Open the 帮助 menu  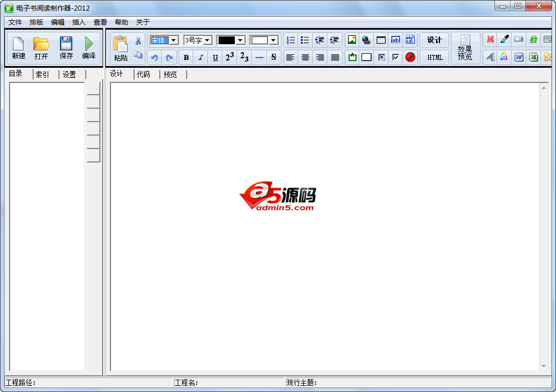121,22
